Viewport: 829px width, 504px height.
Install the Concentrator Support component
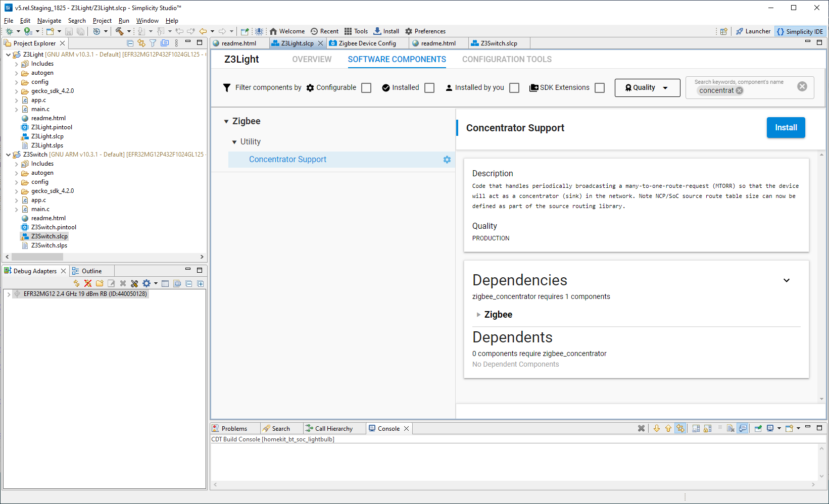click(786, 128)
